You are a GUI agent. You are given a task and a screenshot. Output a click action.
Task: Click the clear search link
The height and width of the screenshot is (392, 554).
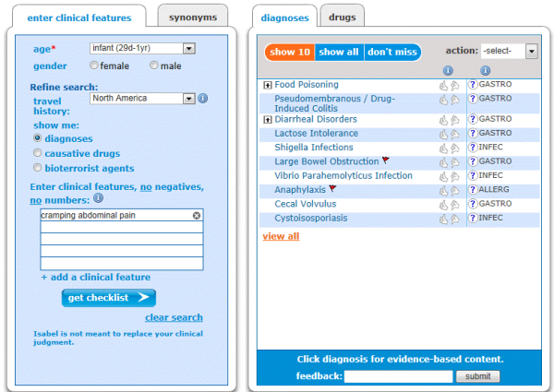174,317
